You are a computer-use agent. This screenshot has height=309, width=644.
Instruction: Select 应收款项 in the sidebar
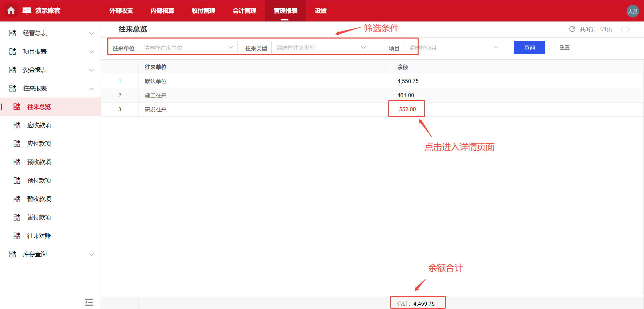[x=39, y=125]
